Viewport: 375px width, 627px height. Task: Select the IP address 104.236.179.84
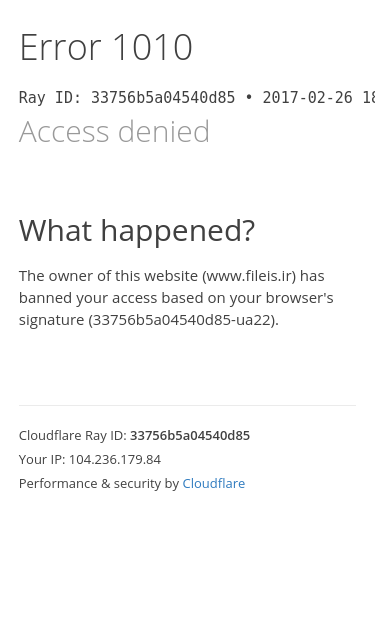115,459
